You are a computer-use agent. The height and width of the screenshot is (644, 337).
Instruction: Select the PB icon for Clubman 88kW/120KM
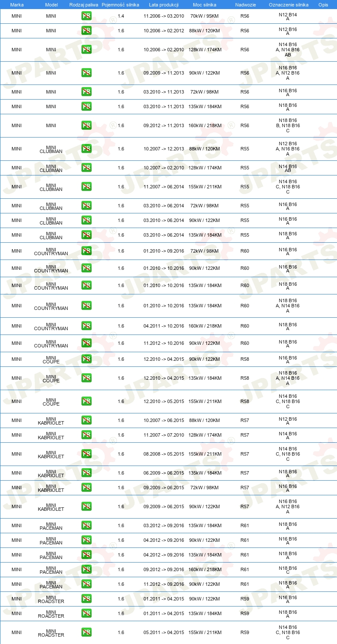point(86,149)
